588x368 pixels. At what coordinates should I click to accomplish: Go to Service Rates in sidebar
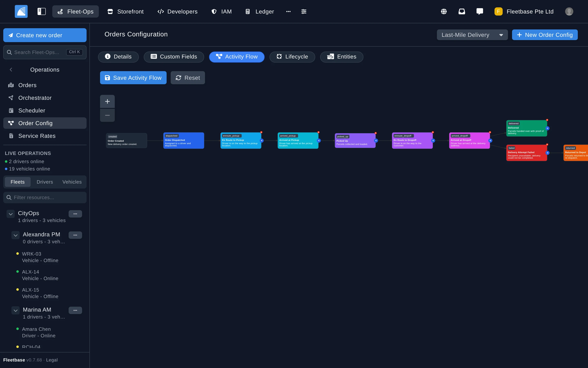(45, 136)
